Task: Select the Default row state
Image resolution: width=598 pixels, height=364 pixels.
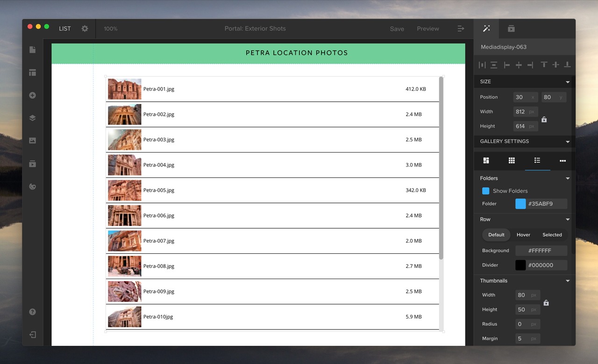Action: pyautogui.click(x=496, y=235)
